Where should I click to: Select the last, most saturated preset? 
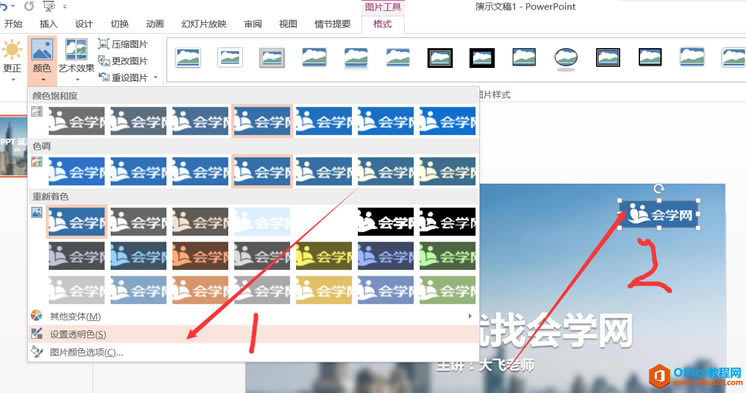pyautogui.click(x=447, y=121)
